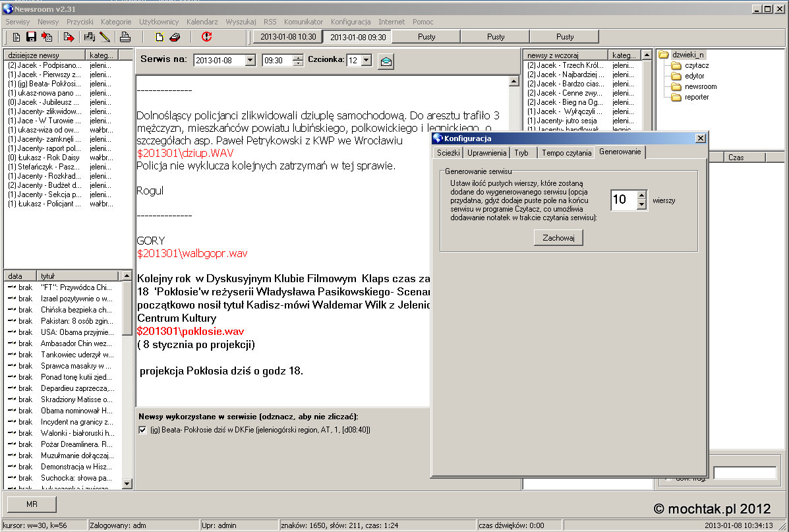The image size is (789, 532).
Task: Click the service time field showing 09:30
Action: pyautogui.click(x=278, y=61)
